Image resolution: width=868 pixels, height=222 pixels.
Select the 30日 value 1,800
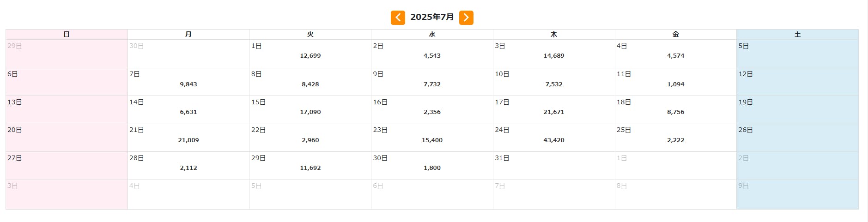(432, 168)
